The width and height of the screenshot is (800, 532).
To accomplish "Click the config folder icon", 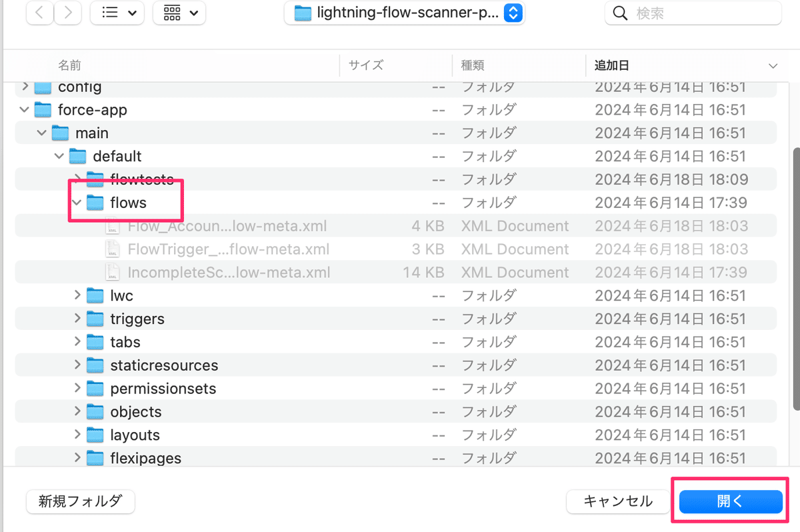I will 42,86.
